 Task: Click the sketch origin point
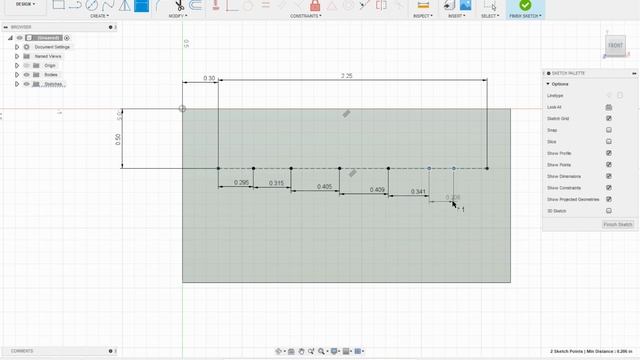[182, 109]
